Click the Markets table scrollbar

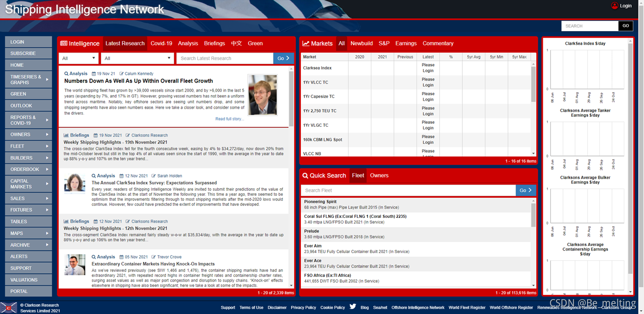[x=533, y=84]
